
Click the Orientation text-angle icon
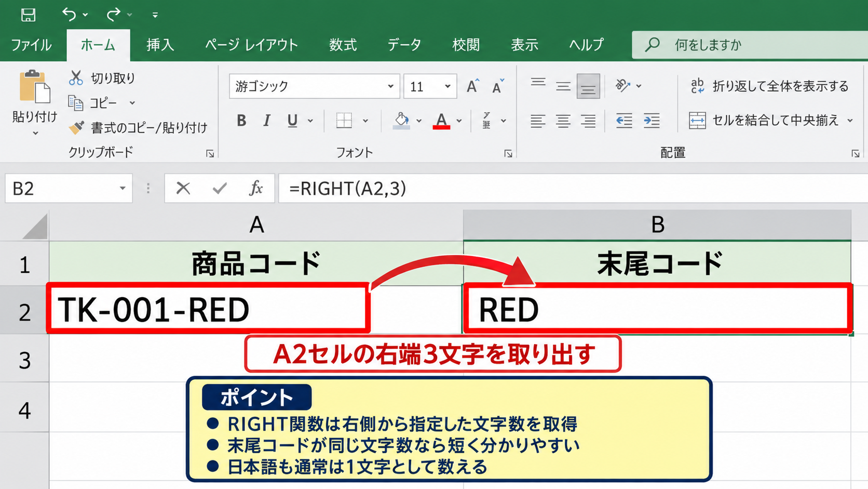pos(622,85)
